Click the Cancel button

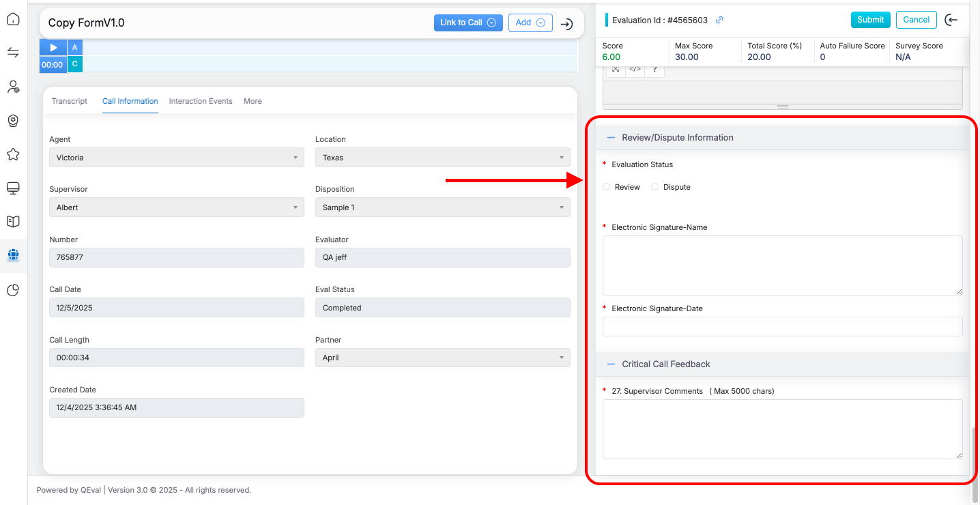tap(916, 20)
